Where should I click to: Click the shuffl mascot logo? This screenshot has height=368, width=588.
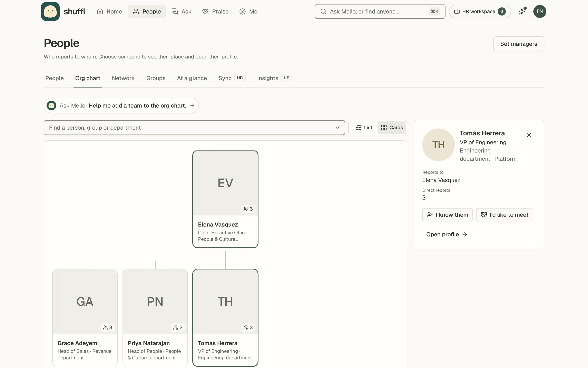click(50, 11)
